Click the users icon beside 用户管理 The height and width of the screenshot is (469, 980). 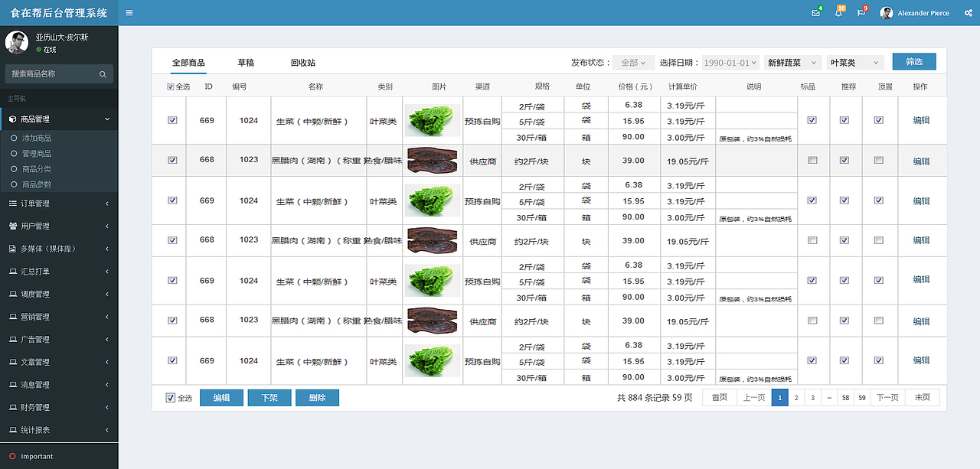click(x=13, y=226)
